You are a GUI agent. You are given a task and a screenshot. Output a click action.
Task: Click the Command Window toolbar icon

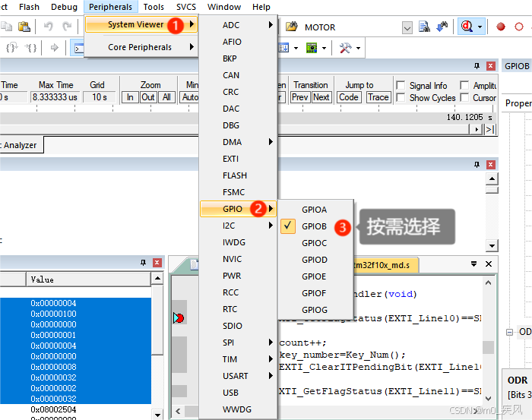click(79, 48)
